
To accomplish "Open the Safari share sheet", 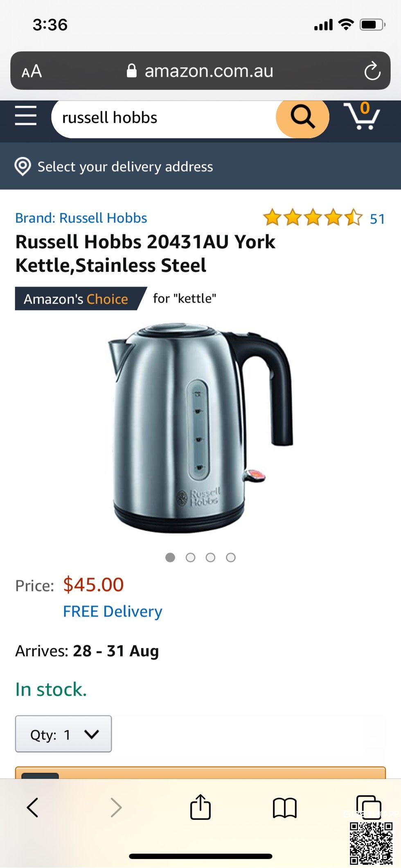I will point(200,807).
